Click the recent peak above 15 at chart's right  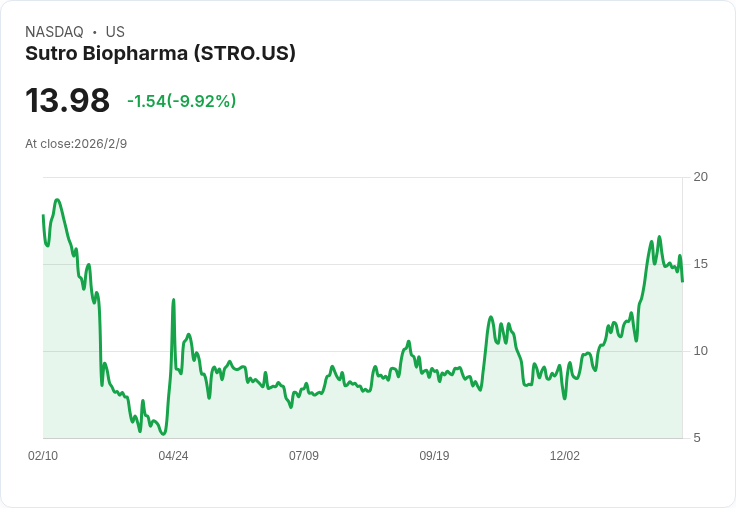pos(659,237)
